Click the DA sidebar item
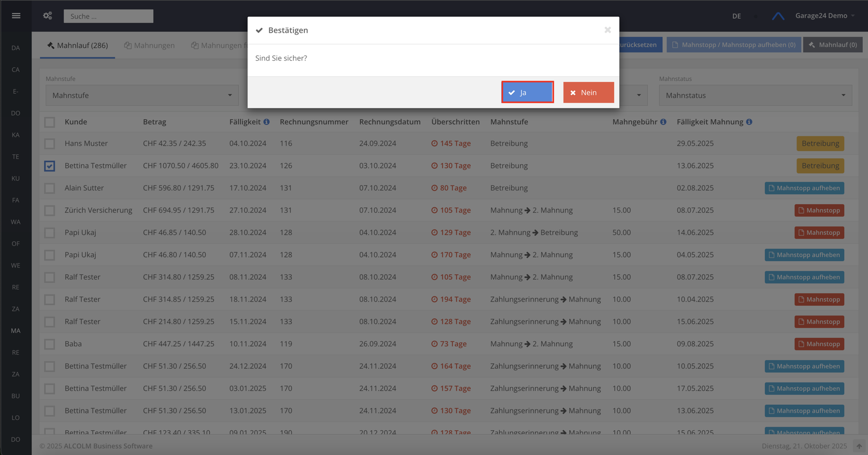 tap(16, 48)
